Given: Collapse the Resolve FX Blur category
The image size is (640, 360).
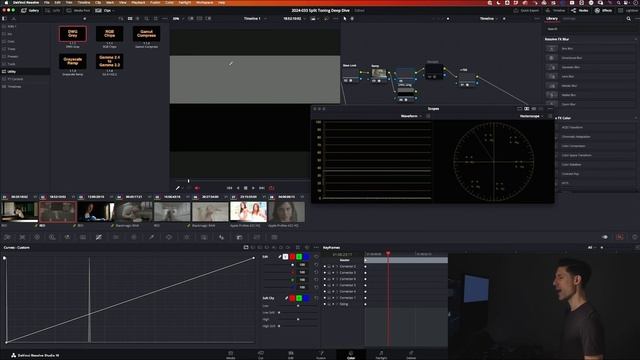Looking at the screenshot, I should 636,39.
